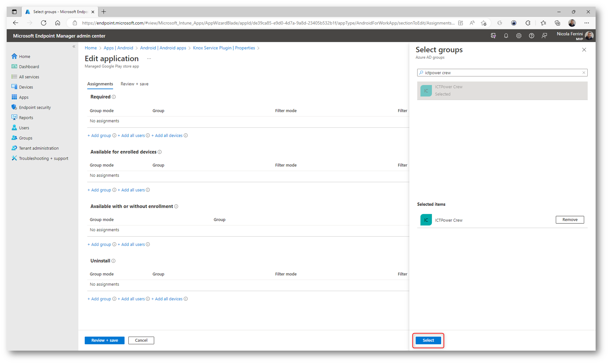Image resolution: width=609 pixels, height=364 pixels.
Task: Close the Select groups browser tab
Action: [x=93, y=12]
